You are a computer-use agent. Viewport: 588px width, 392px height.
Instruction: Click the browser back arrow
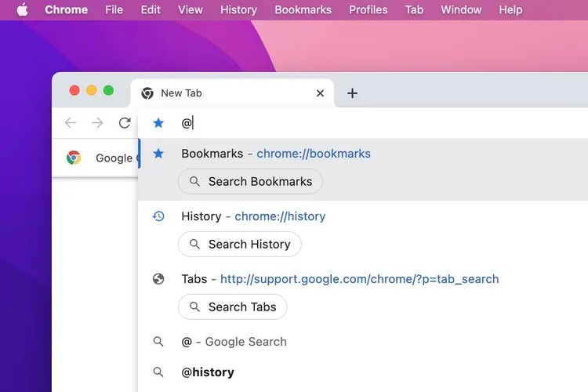click(71, 122)
